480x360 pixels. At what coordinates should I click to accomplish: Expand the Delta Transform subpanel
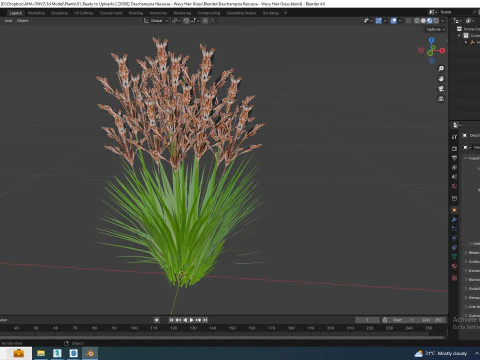point(470,244)
